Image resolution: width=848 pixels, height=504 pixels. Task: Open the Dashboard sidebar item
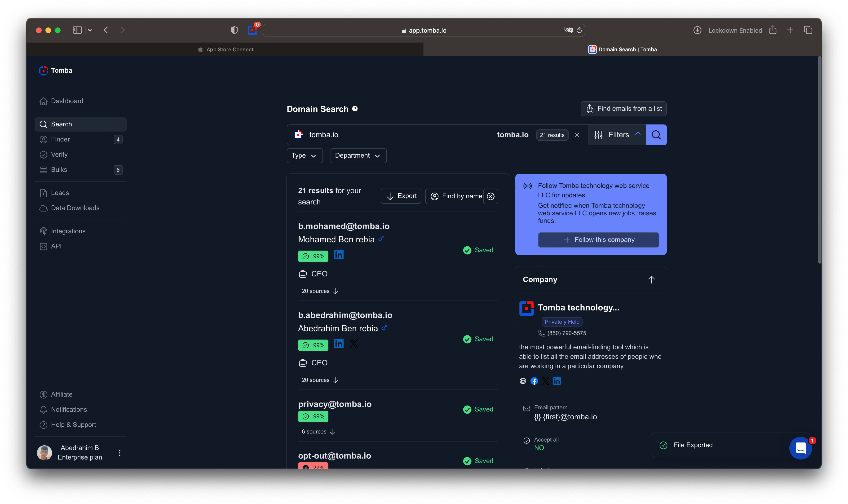click(80, 101)
